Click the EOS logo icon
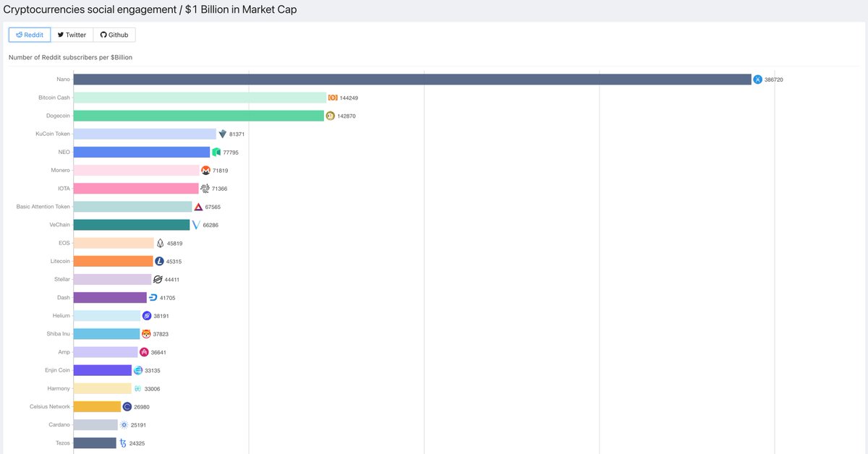 click(160, 243)
